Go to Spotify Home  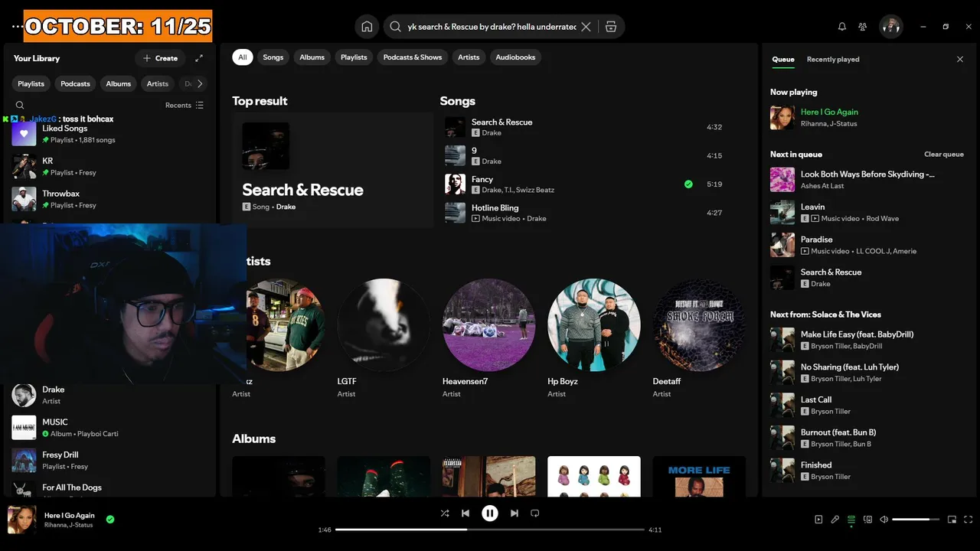[x=367, y=27]
